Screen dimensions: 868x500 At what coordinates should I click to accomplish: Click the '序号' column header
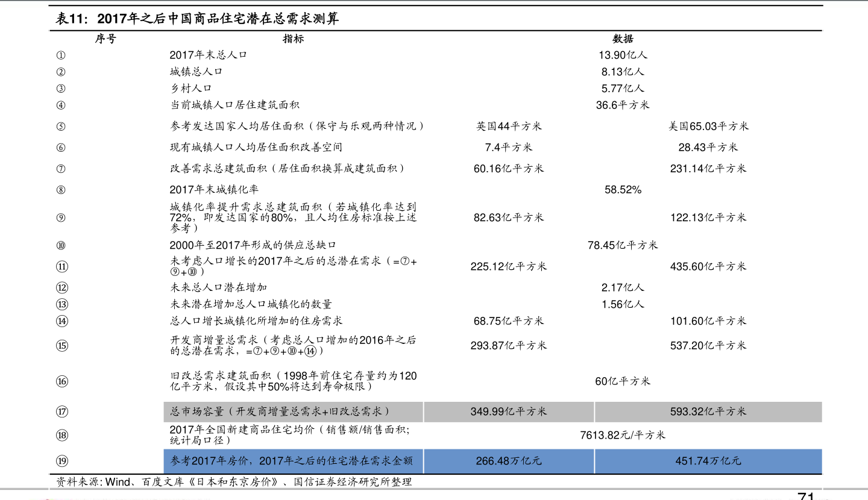coord(105,39)
